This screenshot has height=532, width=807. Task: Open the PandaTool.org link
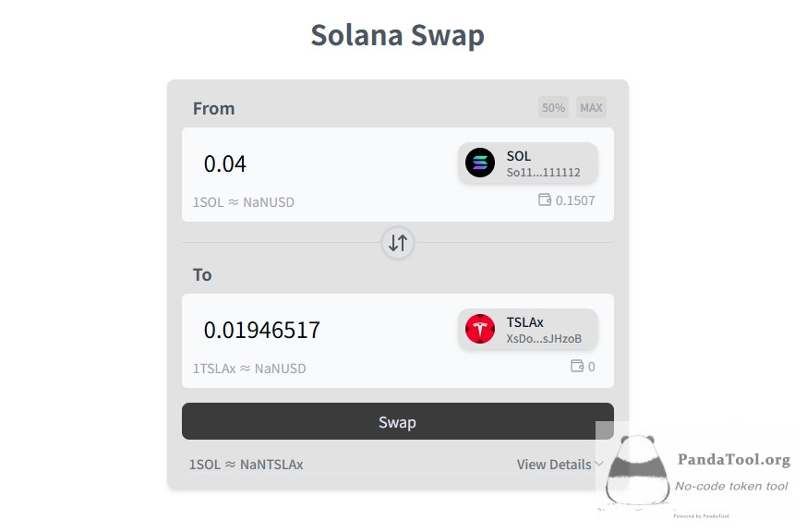click(734, 459)
